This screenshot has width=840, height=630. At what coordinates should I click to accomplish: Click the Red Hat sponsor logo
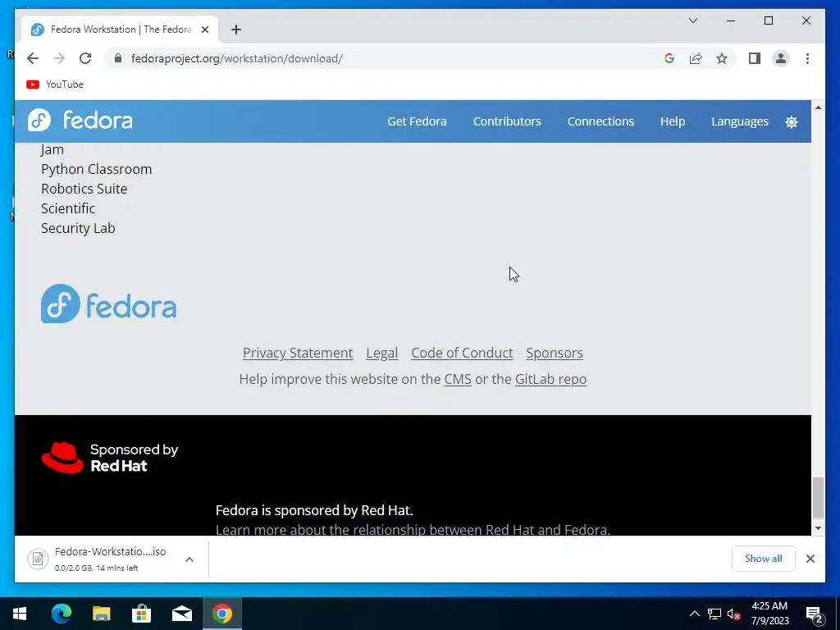[x=110, y=458]
